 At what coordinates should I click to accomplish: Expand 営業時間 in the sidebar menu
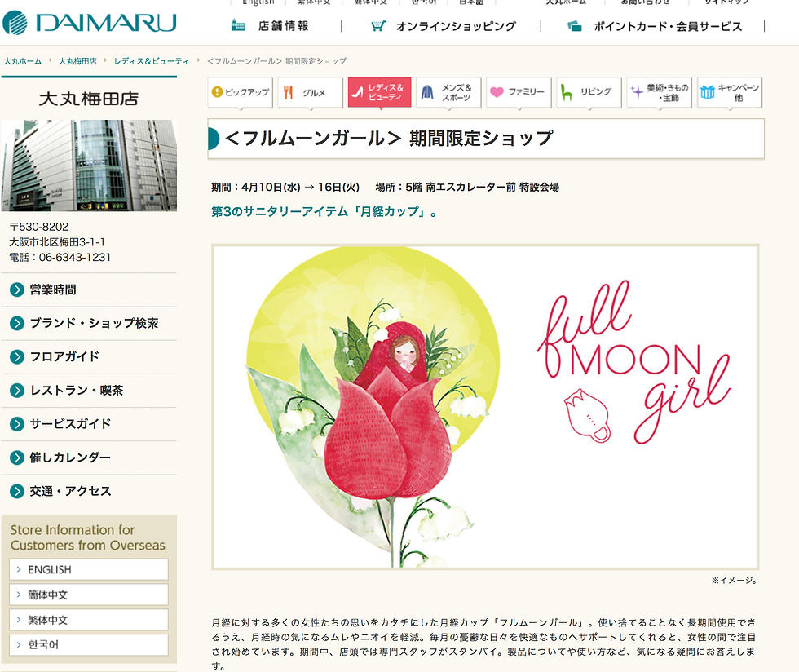[x=89, y=290]
